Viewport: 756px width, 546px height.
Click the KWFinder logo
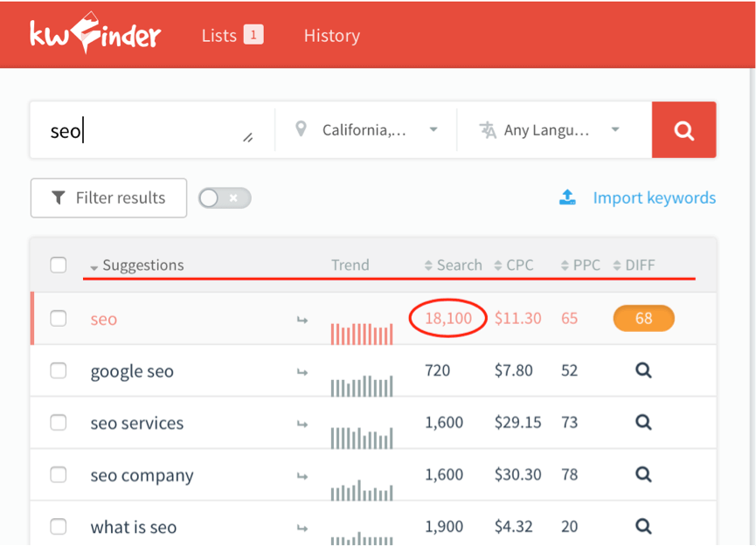[95, 33]
